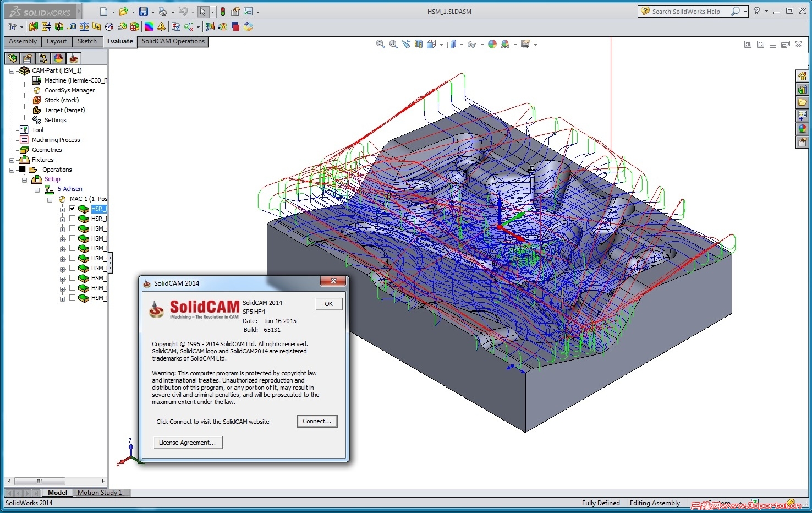The image size is (812, 513).
Task: Click OK in SolidCAM 2014 dialog
Action: [328, 304]
